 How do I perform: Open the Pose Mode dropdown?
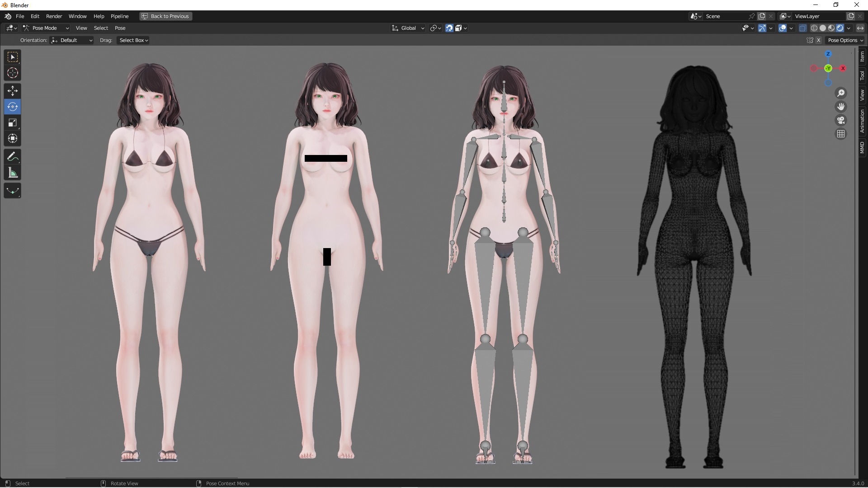(x=46, y=28)
